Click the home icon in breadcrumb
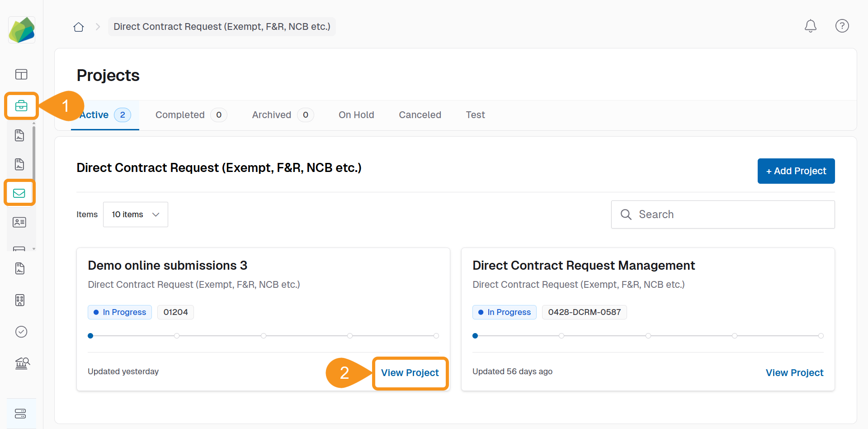Screen dimensions: 868x429 (x=79, y=27)
